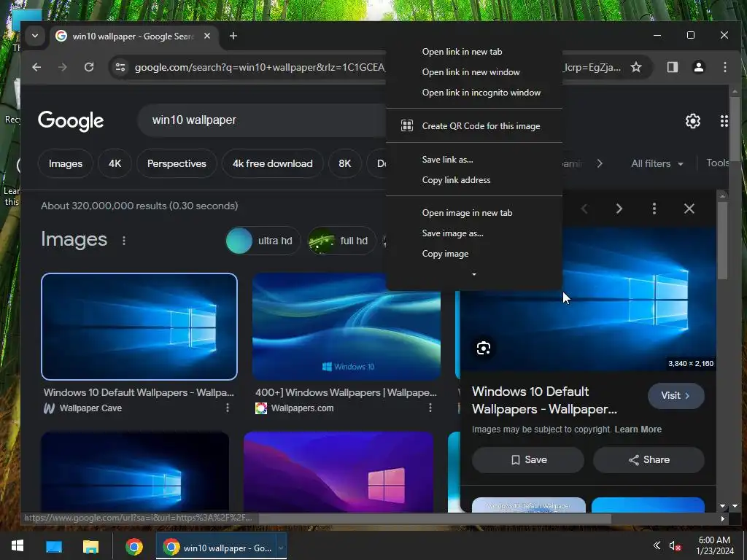The height and width of the screenshot is (560, 747).
Task: Expand context menu with bottom arrow
Action: pos(474,274)
